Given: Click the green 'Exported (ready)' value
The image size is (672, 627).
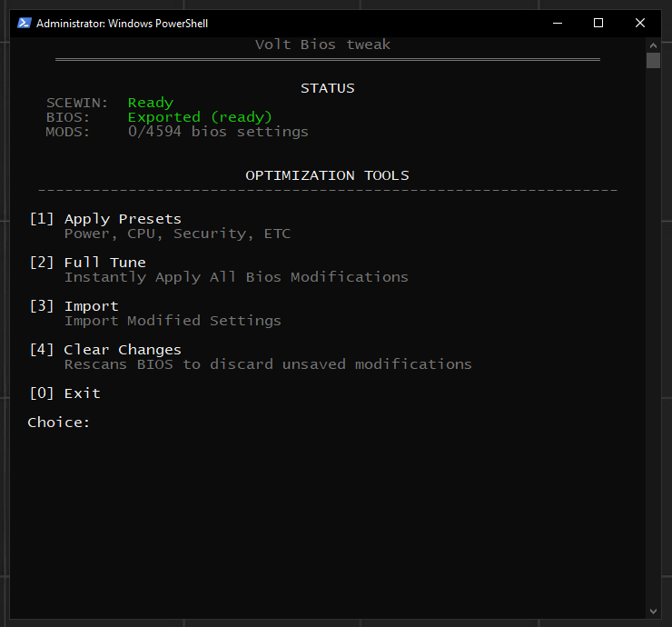Looking at the screenshot, I should tap(200, 117).
